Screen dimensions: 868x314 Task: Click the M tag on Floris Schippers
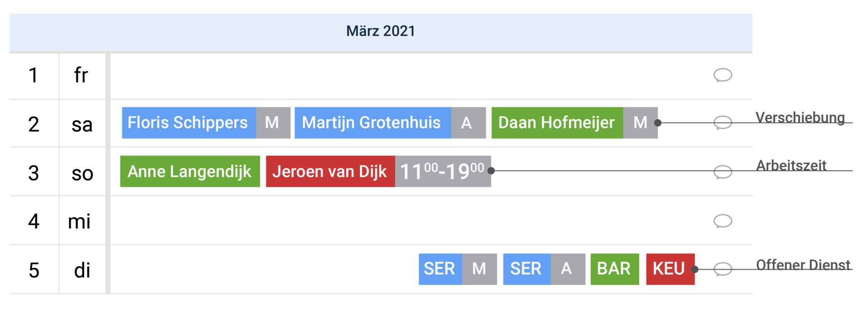tap(273, 123)
